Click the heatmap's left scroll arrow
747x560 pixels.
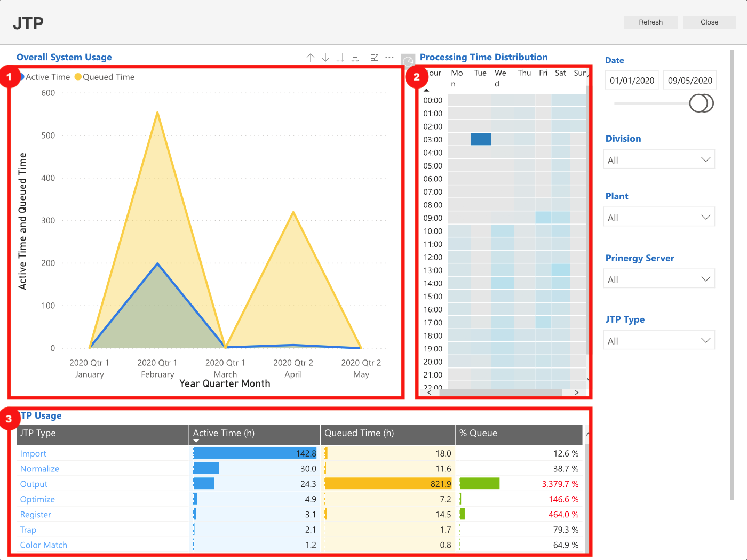coord(430,393)
